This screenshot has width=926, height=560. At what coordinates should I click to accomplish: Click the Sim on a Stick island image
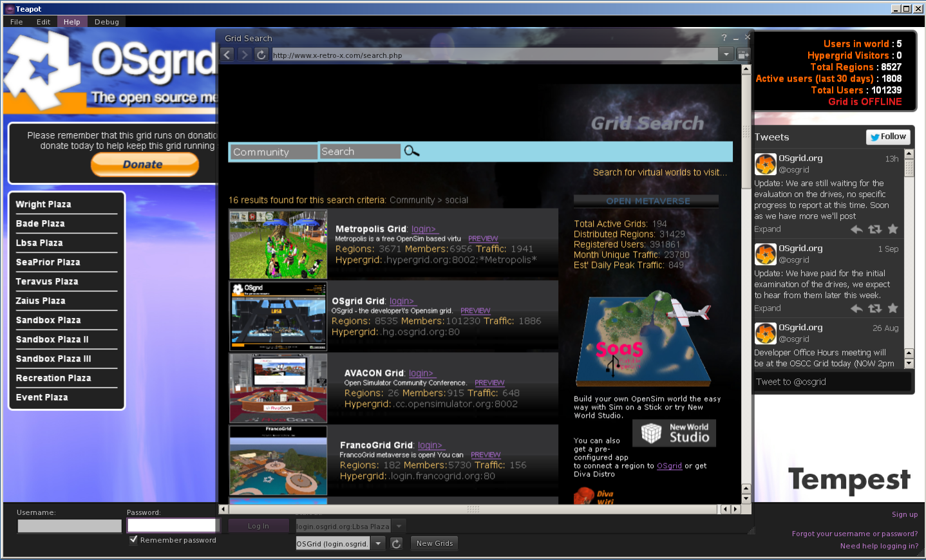tap(644, 339)
